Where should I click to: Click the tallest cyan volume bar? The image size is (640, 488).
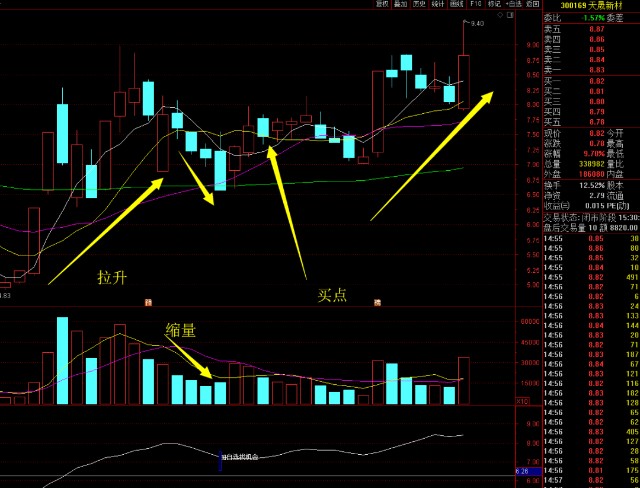click(62, 360)
